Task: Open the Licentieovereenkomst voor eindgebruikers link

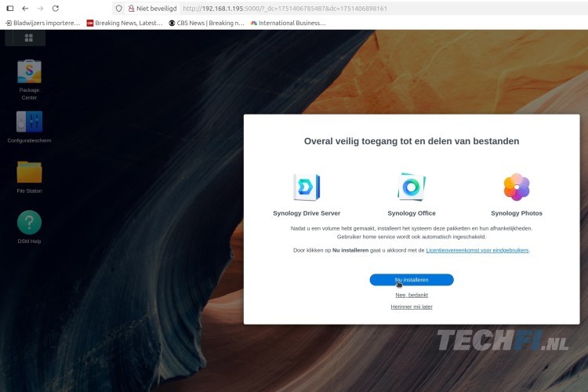Action: tap(477, 250)
